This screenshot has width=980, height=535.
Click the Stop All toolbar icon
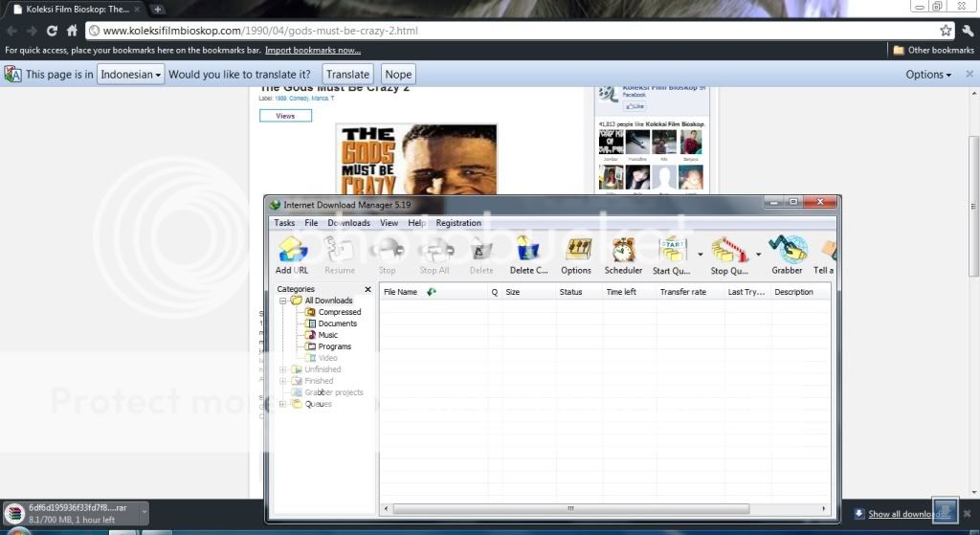tap(434, 256)
